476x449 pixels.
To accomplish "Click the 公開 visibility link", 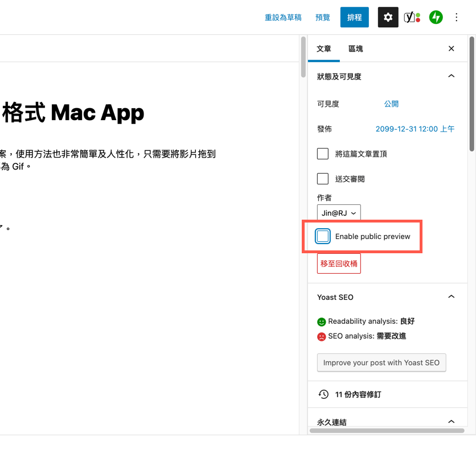I will (391, 104).
